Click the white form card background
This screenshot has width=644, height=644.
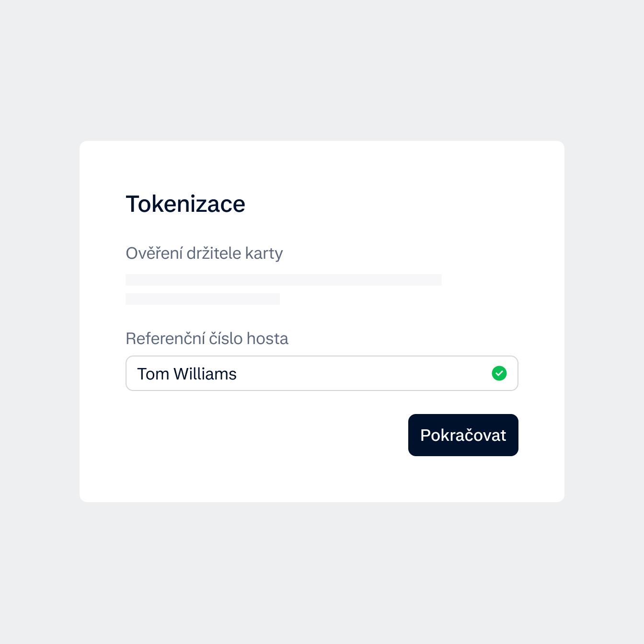pyautogui.click(x=322, y=479)
